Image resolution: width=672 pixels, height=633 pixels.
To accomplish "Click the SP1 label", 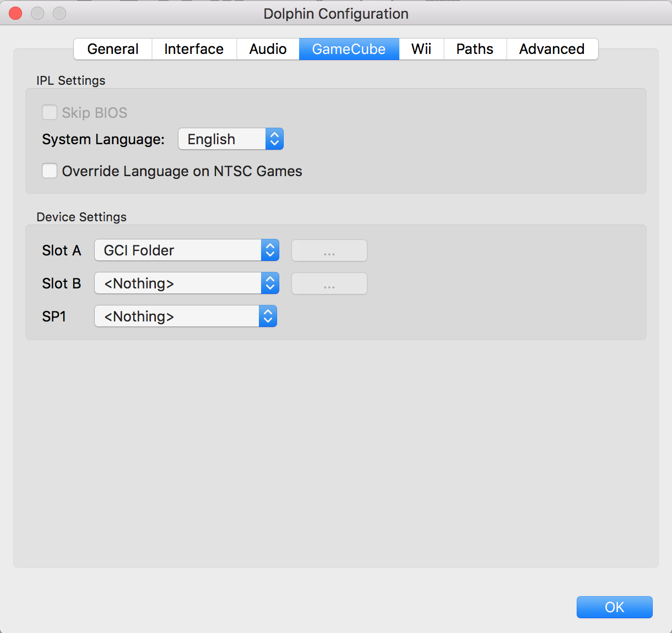I will 54,316.
